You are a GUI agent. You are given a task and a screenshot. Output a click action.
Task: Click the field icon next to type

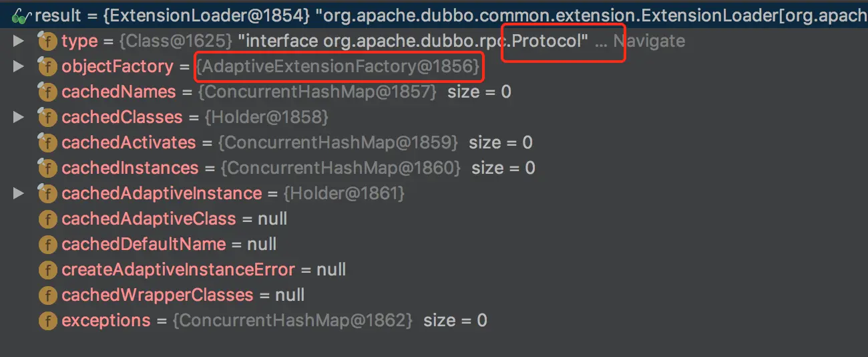pos(47,41)
